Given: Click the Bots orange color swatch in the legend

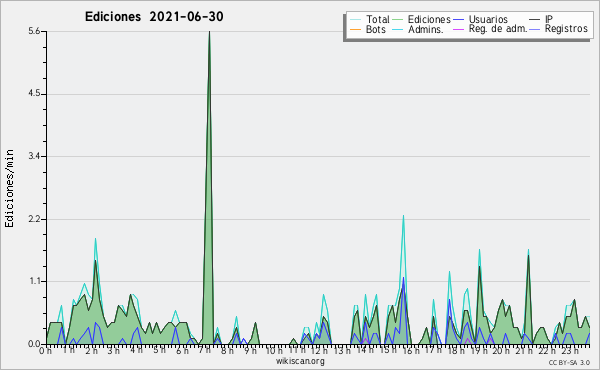Looking at the screenshot, I should (x=355, y=29).
